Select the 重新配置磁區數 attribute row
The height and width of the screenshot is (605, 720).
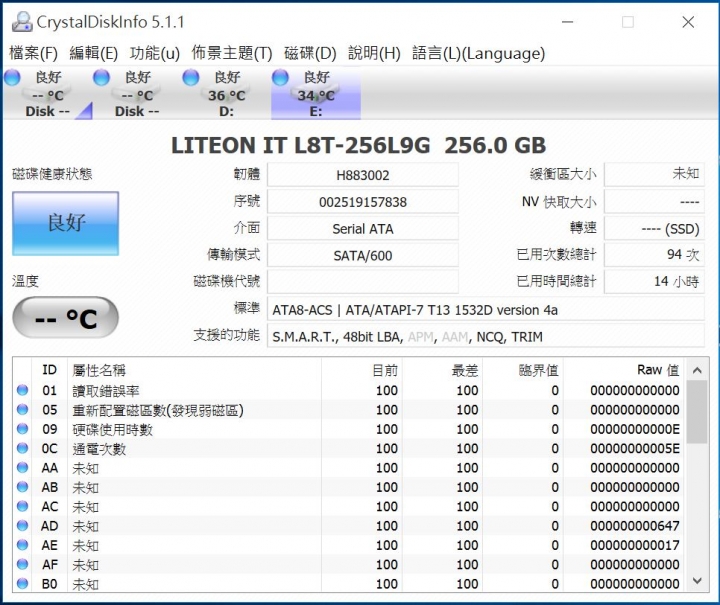click(x=349, y=409)
